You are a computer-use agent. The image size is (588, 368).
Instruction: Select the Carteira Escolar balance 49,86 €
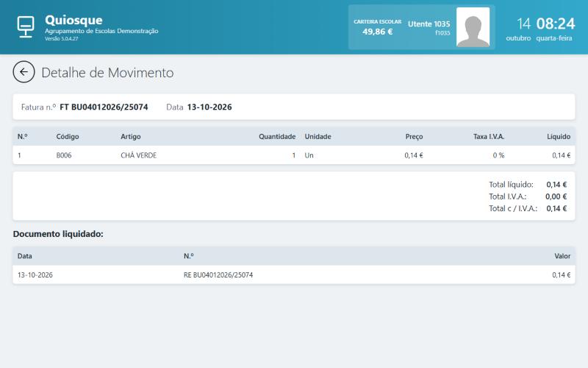click(x=377, y=32)
